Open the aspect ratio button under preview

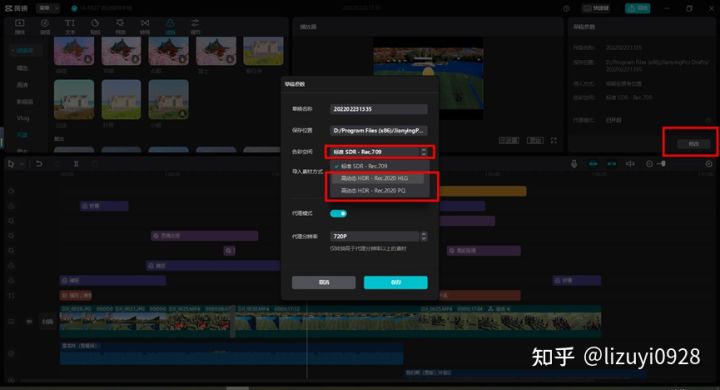click(x=509, y=140)
